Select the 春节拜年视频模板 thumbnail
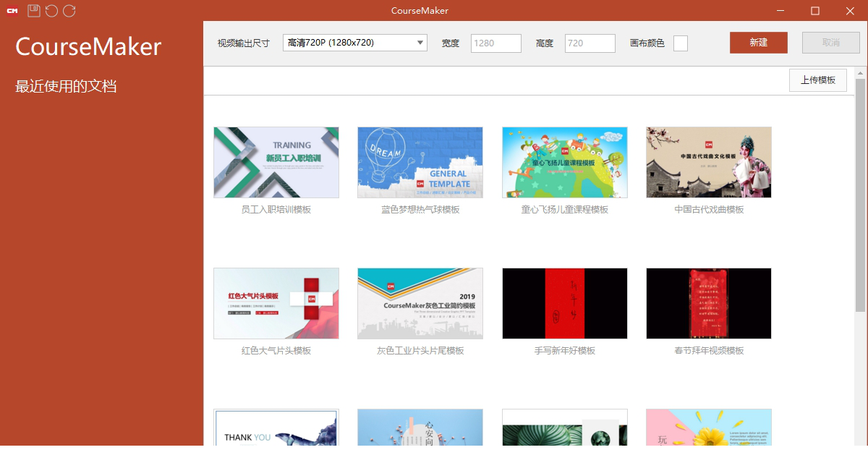 coord(709,303)
